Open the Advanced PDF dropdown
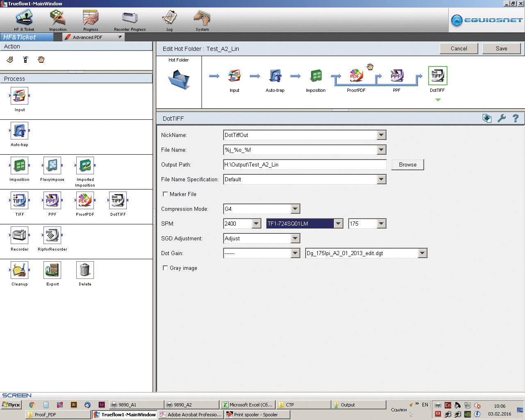Screen dimensions: 525x420 pos(93,37)
